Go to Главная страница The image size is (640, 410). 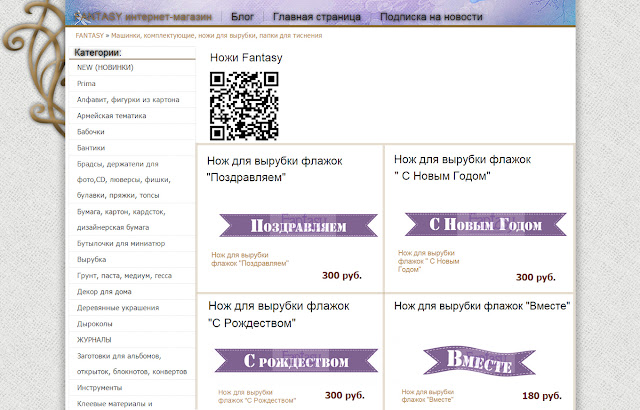317,17
